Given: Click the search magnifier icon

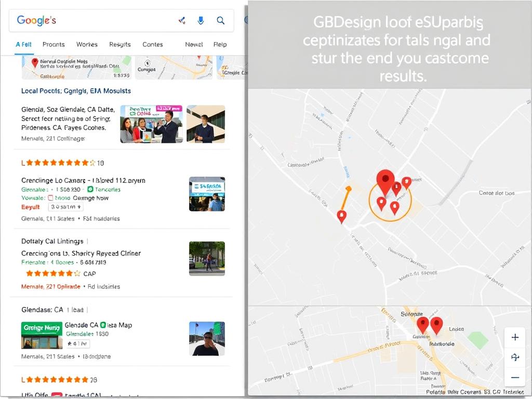Looking at the screenshot, I should [x=220, y=20].
